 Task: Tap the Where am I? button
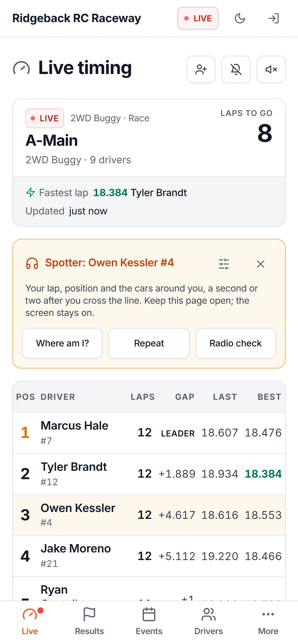62,343
